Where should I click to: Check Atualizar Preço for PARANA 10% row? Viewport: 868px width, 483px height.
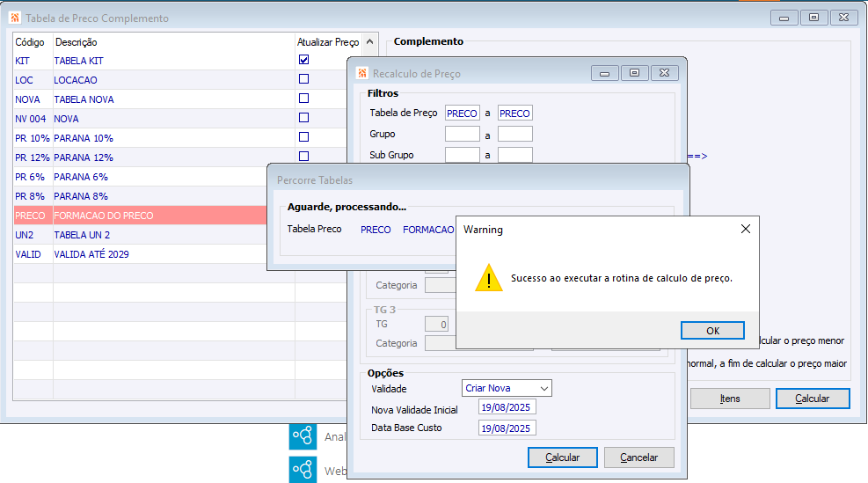tap(303, 137)
